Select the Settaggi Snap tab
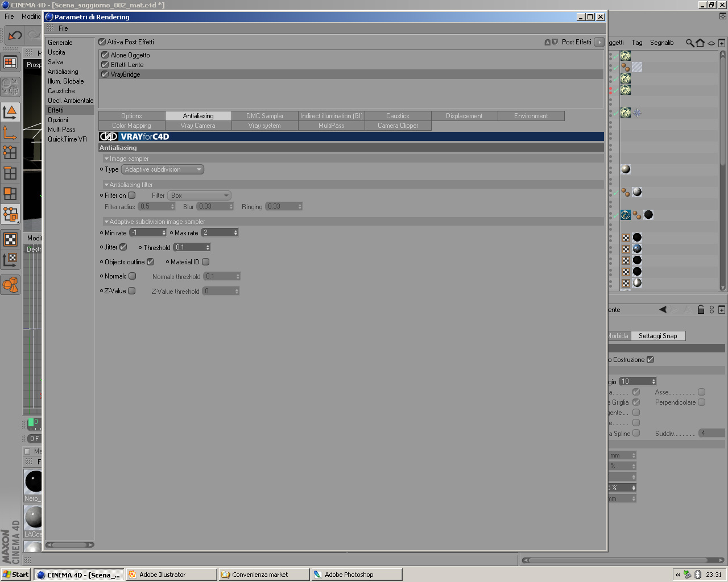 pyautogui.click(x=658, y=336)
